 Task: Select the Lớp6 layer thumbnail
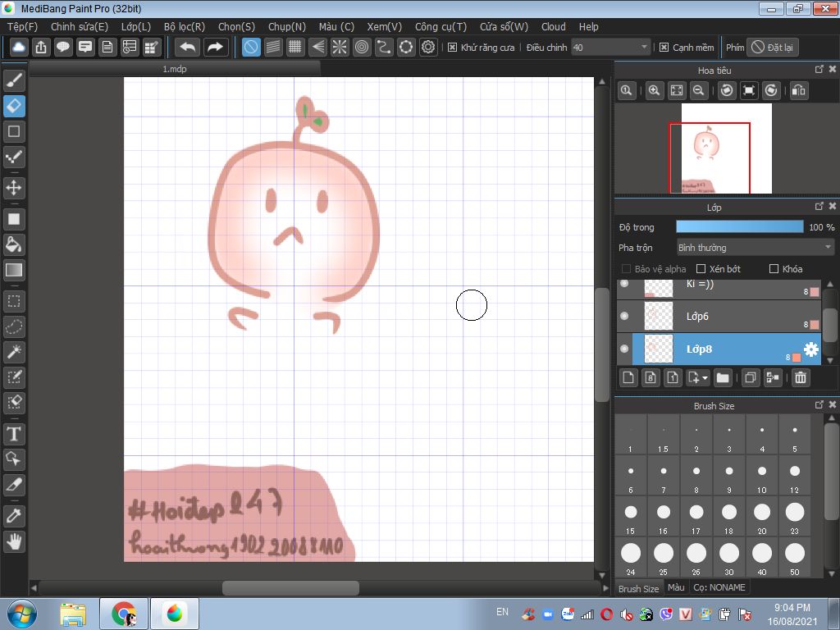658,316
